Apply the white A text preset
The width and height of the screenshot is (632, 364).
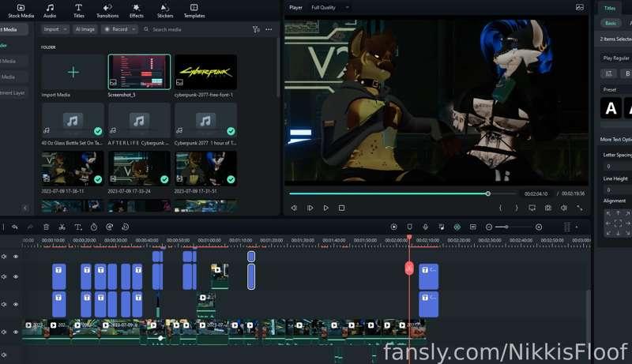click(611, 108)
